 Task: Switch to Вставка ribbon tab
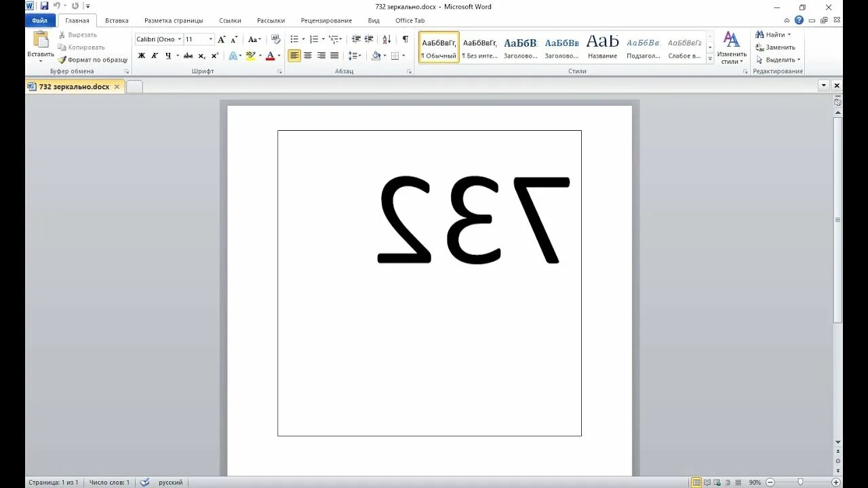point(117,20)
